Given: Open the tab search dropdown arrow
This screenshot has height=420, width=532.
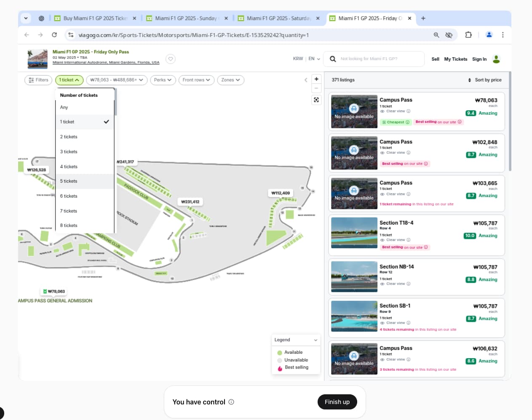Looking at the screenshot, I should tap(26, 19).
